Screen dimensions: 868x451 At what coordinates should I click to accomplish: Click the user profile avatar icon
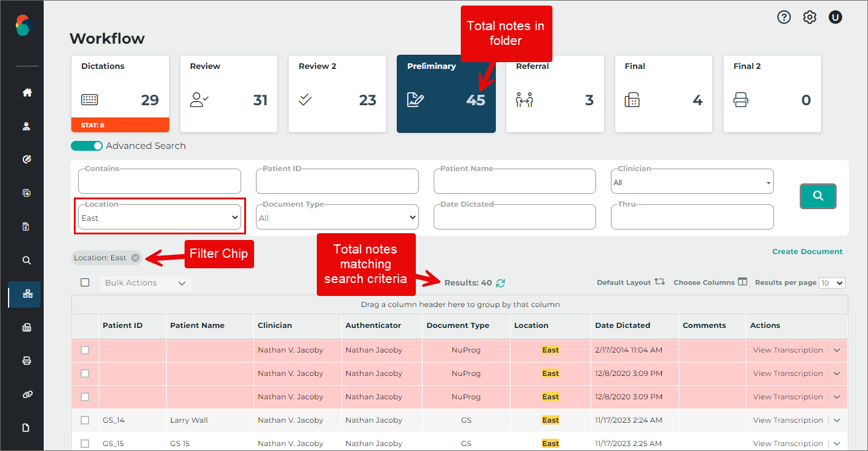[835, 17]
